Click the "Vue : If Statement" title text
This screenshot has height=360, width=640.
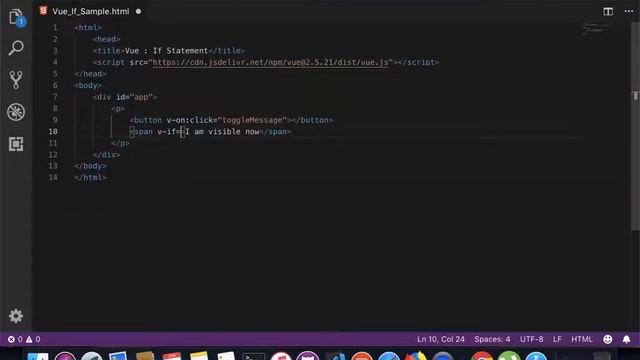[x=166, y=51]
